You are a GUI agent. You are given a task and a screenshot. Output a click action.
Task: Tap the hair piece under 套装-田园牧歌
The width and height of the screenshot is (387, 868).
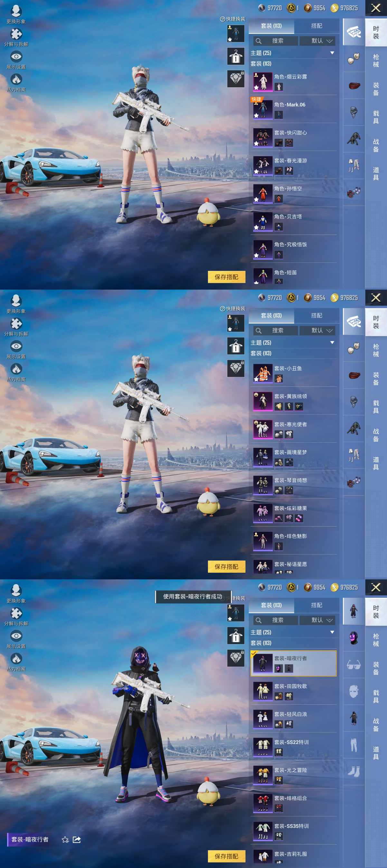click(278, 696)
